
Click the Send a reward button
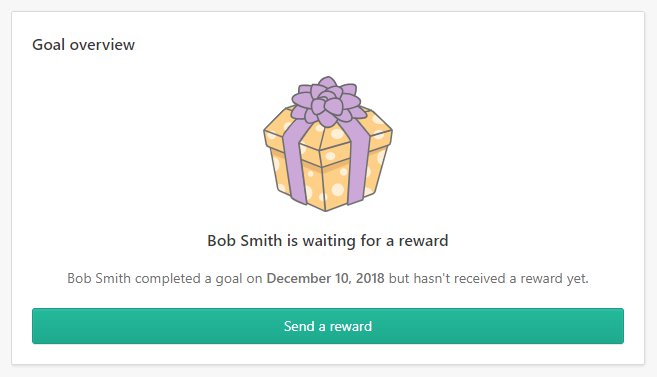coord(328,326)
